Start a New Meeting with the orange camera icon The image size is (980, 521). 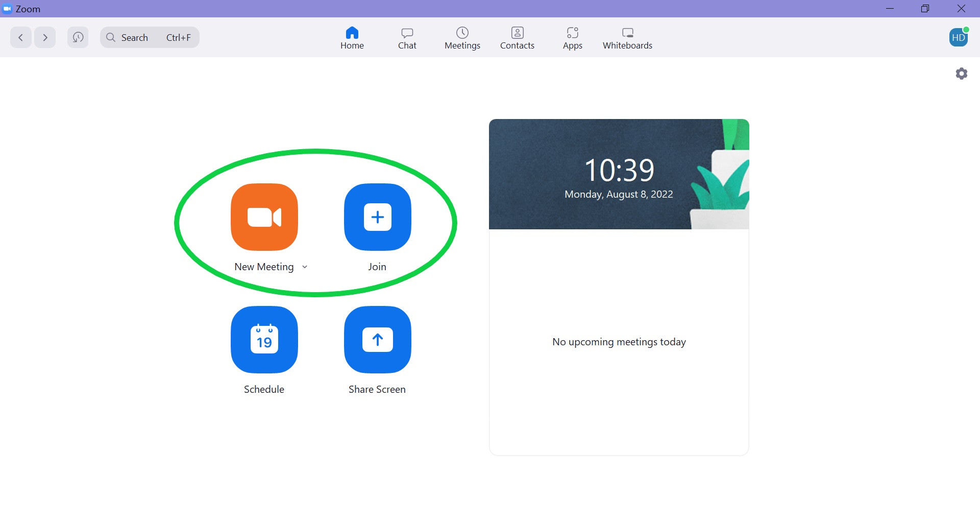264,217
